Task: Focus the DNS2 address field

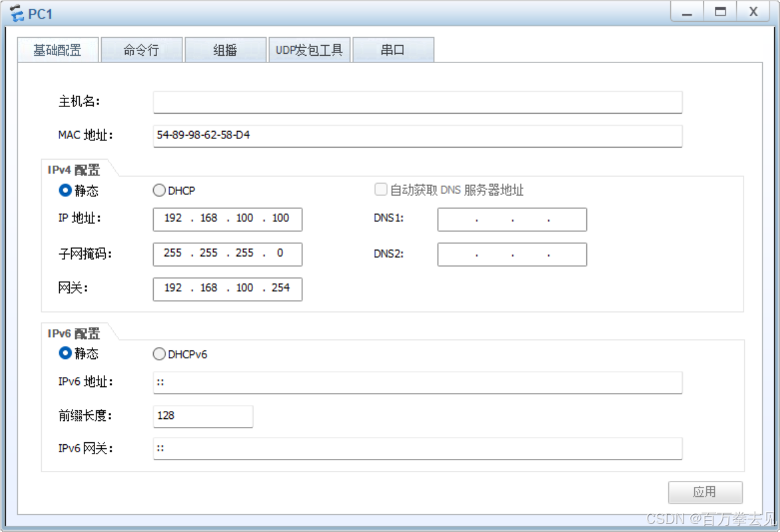Action: (512, 254)
